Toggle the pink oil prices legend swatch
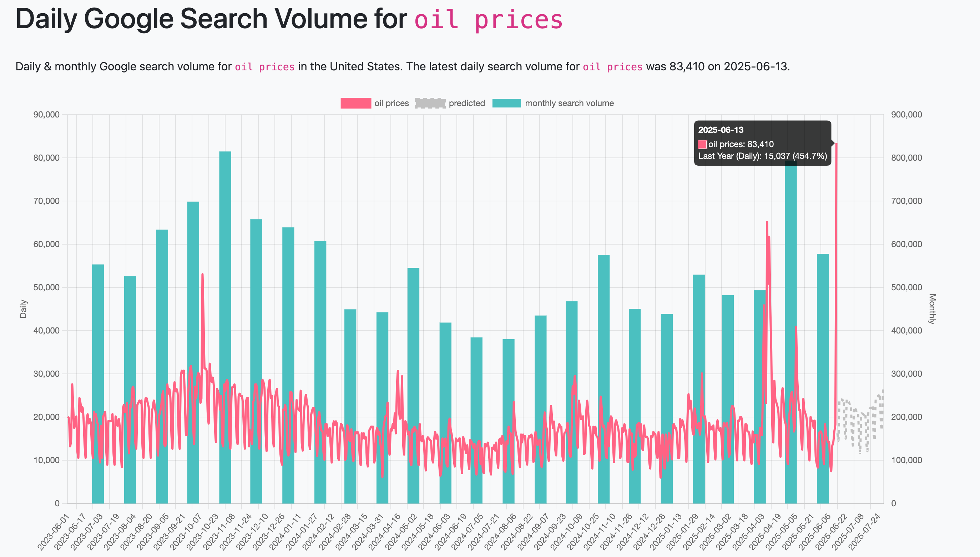980x557 pixels. point(355,103)
